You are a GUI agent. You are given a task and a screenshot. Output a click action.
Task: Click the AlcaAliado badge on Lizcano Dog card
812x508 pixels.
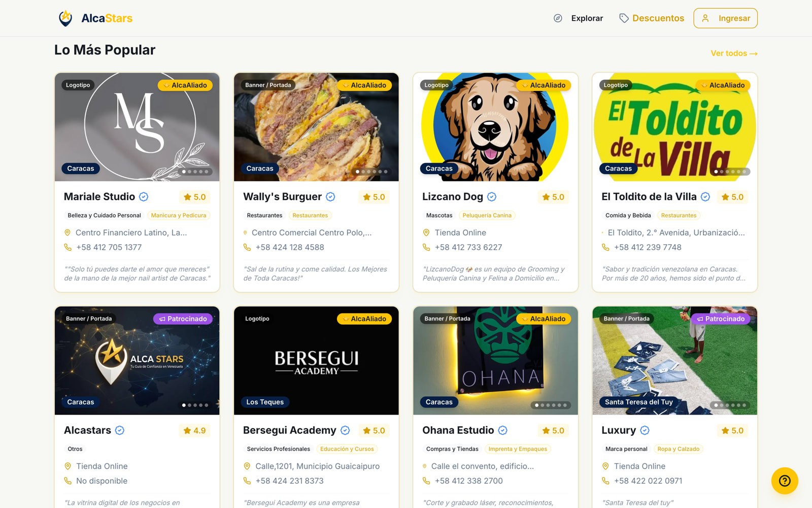point(544,85)
